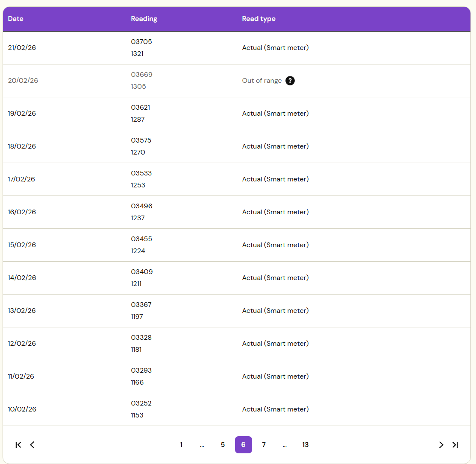Click the Read type column header
476x464 pixels.
coord(259,19)
